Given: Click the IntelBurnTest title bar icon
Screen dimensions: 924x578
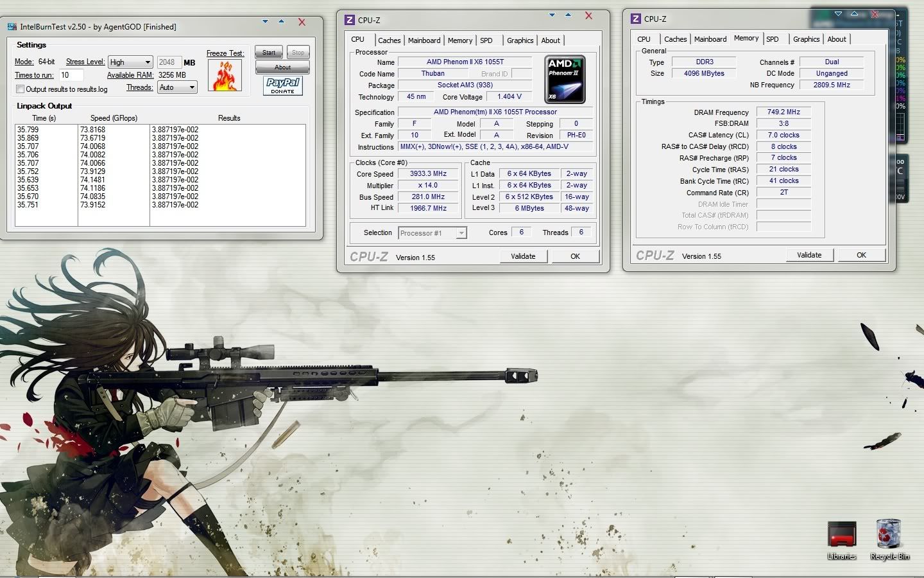Looking at the screenshot, I should pyautogui.click(x=12, y=26).
